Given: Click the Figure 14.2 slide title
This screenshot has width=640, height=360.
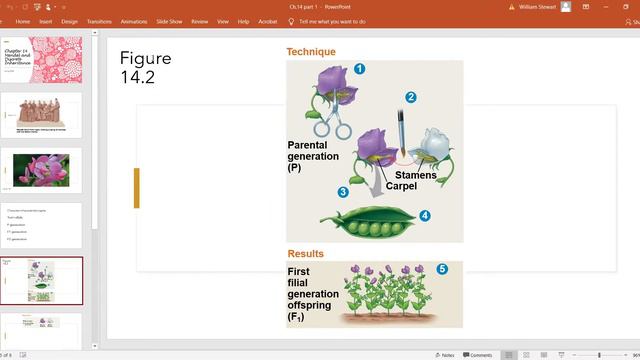Looking at the screenshot, I should [x=146, y=67].
